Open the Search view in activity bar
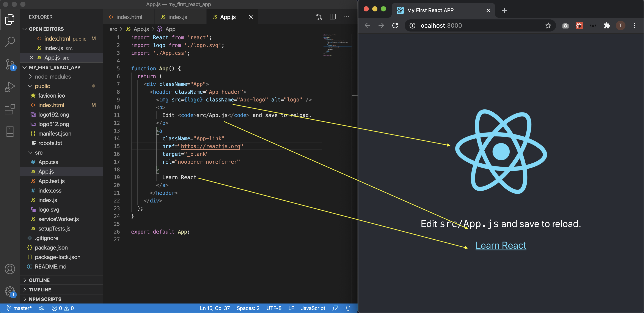 pyautogui.click(x=10, y=41)
